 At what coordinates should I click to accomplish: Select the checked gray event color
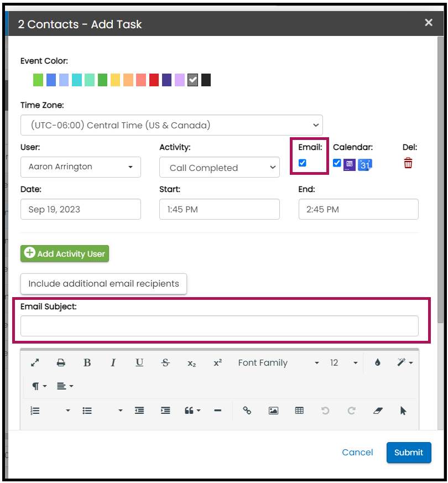[x=192, y=80]
